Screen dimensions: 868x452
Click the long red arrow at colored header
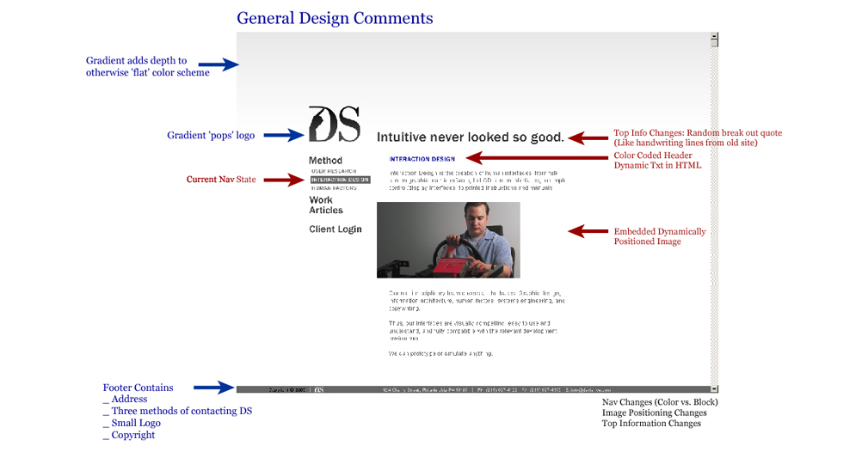[537, 158]
